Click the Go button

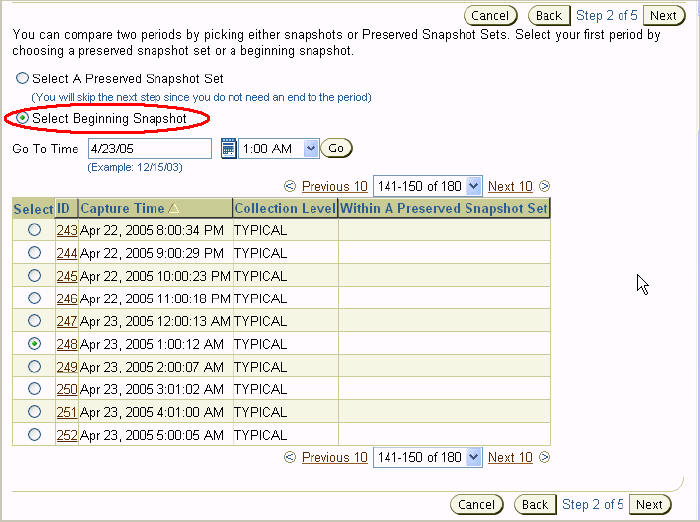coord(336,148)
